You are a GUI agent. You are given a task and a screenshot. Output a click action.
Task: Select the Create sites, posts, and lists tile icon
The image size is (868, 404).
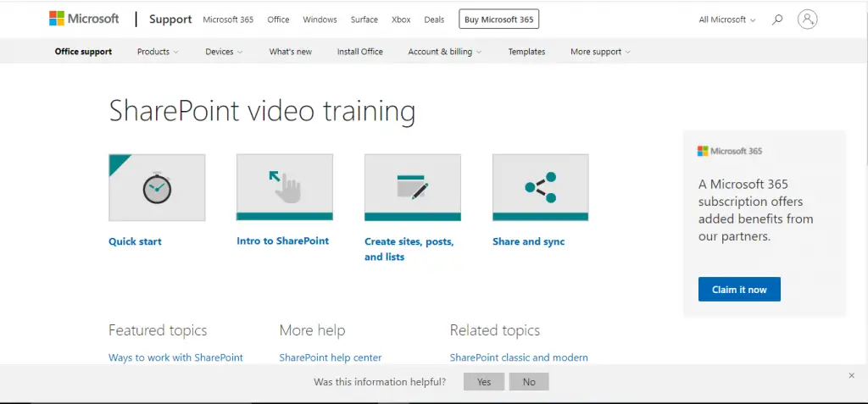[412, 186]
